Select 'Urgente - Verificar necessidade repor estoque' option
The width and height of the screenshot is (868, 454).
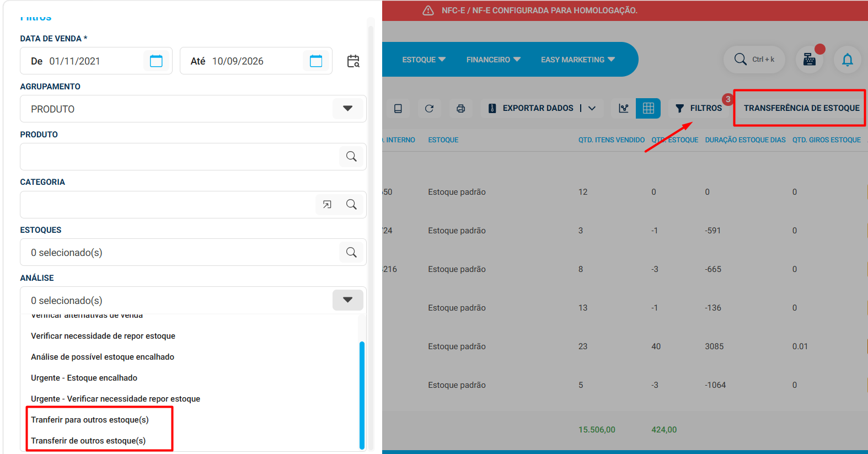tap(115, 399)
